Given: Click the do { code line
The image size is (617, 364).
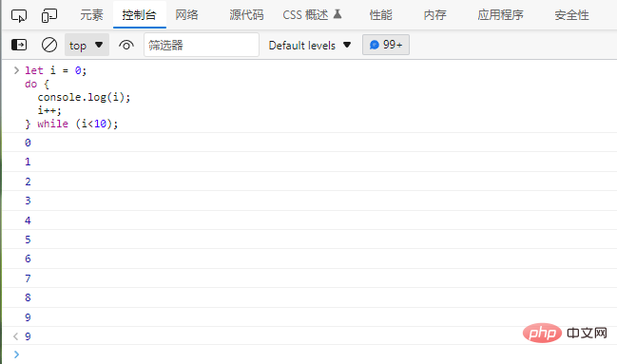Looking at the screenshot, I should [x=37, y=84].
